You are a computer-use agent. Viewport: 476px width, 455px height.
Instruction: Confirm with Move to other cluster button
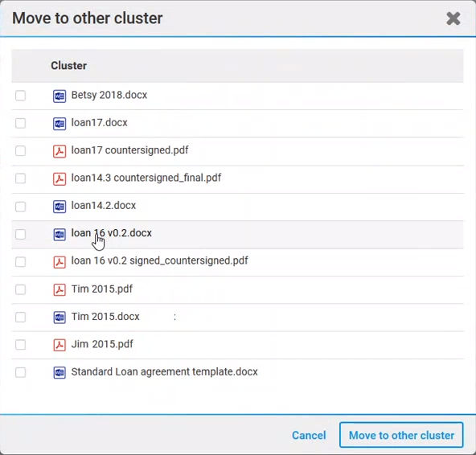(x=401, y=435)
